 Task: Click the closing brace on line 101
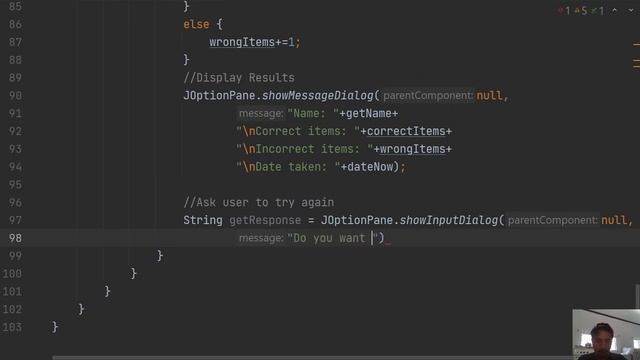[x=107, y=291]
